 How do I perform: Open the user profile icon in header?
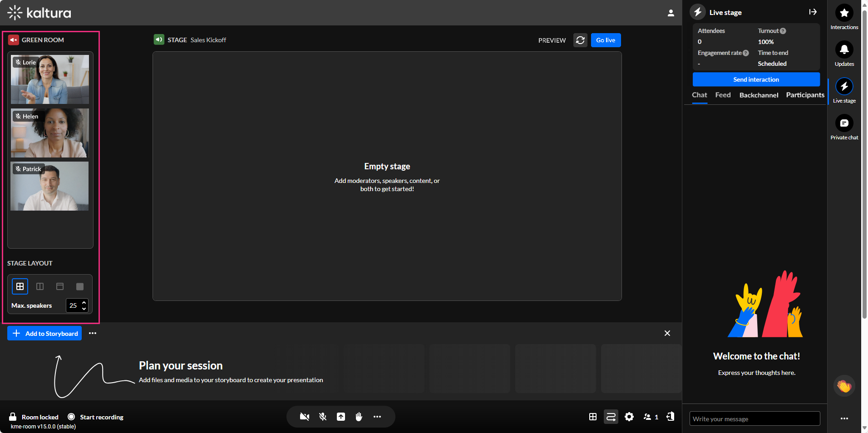click(671, 13)
